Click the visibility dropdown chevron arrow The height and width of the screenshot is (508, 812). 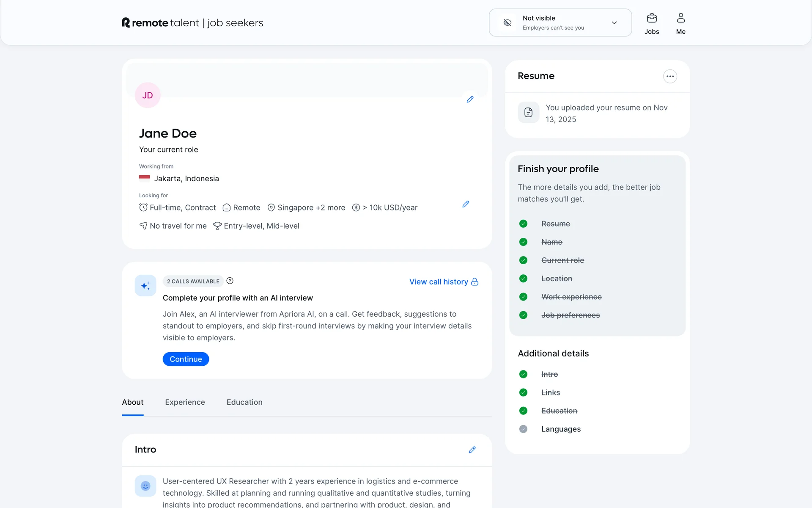tap(614, 23)
